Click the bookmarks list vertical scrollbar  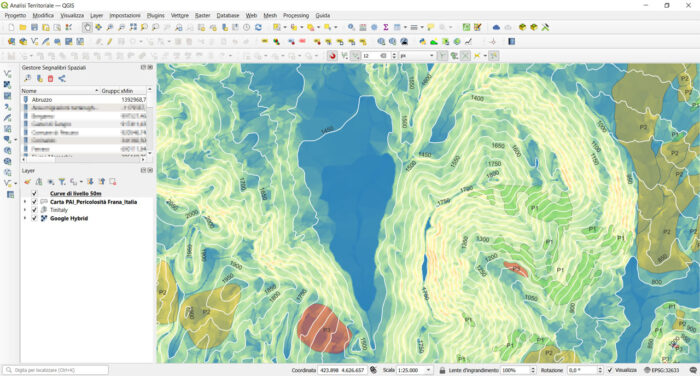[x=150, y=121]
